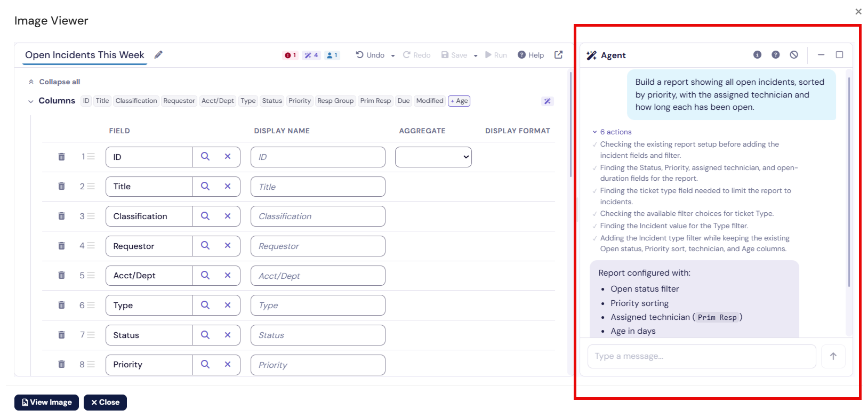Collapse all report sections

[x=54, y=82]
